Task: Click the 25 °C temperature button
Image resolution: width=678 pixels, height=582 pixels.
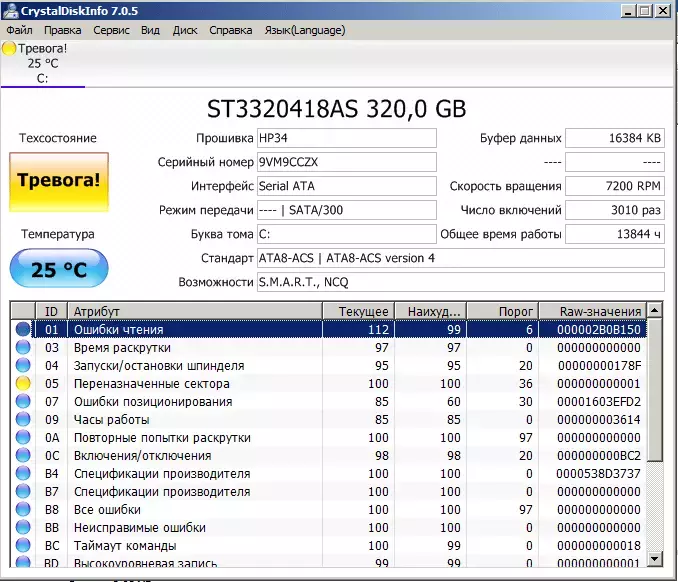Action: pyautogui.click(x=59, y=269)
